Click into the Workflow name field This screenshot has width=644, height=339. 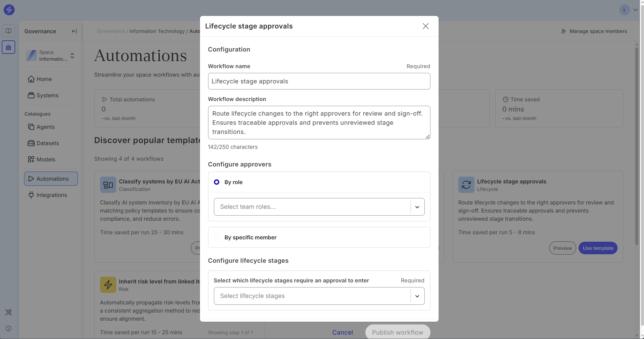[319, 81]
